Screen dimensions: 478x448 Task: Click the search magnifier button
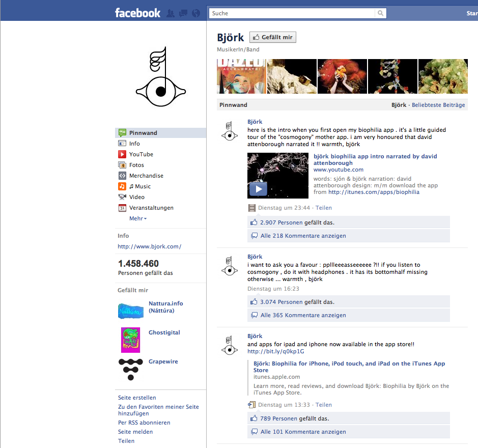(380, 13)
